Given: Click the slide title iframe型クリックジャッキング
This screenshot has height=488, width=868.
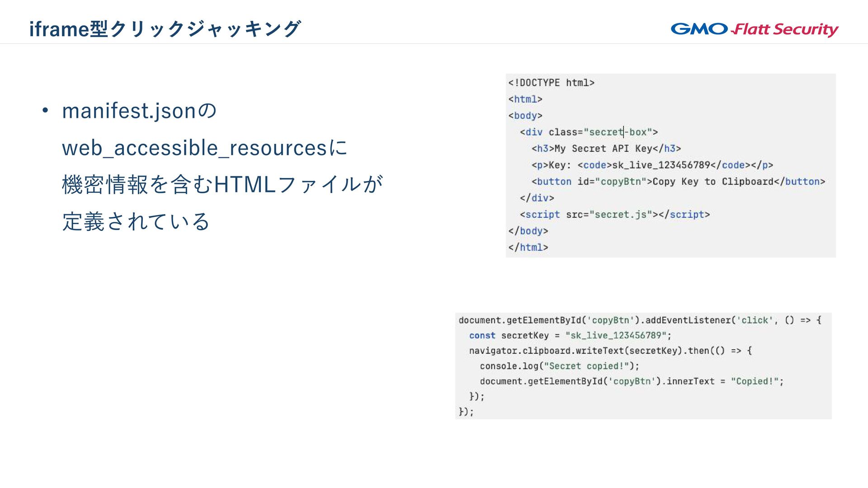Looking at the screenshot, I should [x=165, y=29].
